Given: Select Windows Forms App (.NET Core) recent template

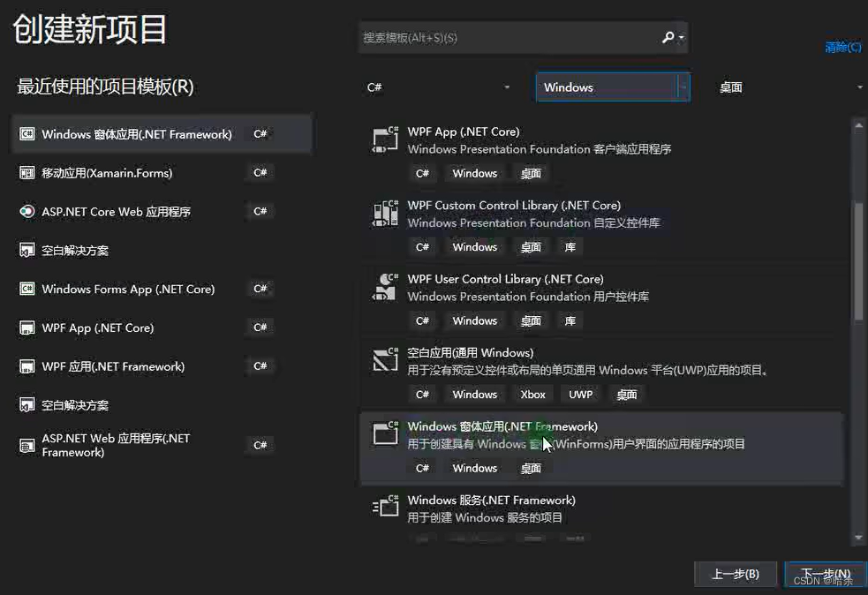Looking at the screenshot, I should click(x=128, y=290).
